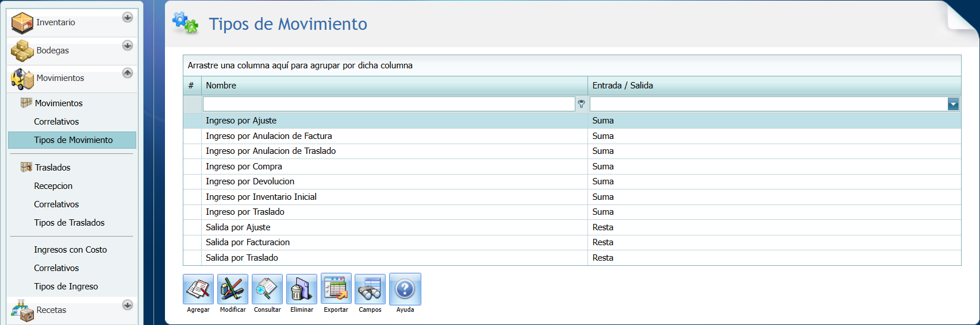
Task: Click the Modificar pencil icon
Action: click(x=233, y=289)
